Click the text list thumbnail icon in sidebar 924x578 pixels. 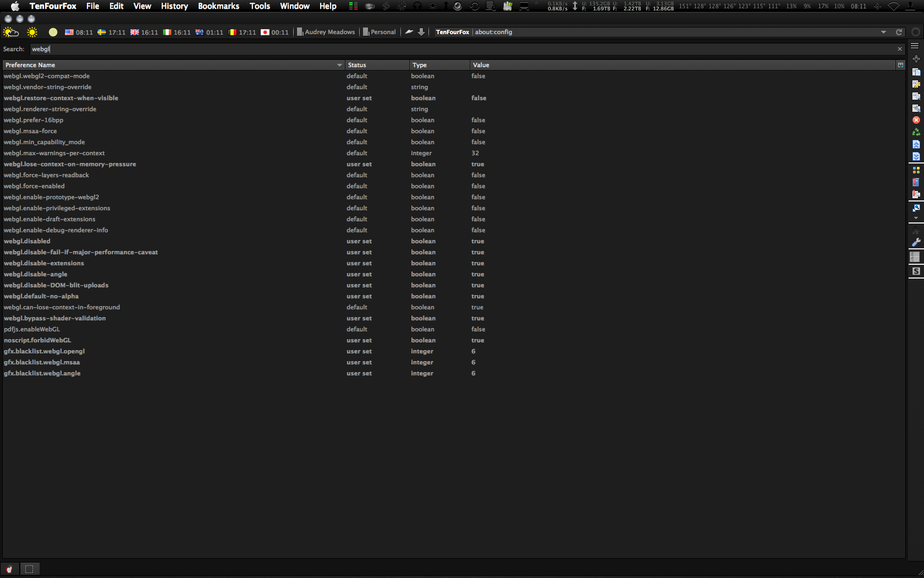tap(915, 257)
